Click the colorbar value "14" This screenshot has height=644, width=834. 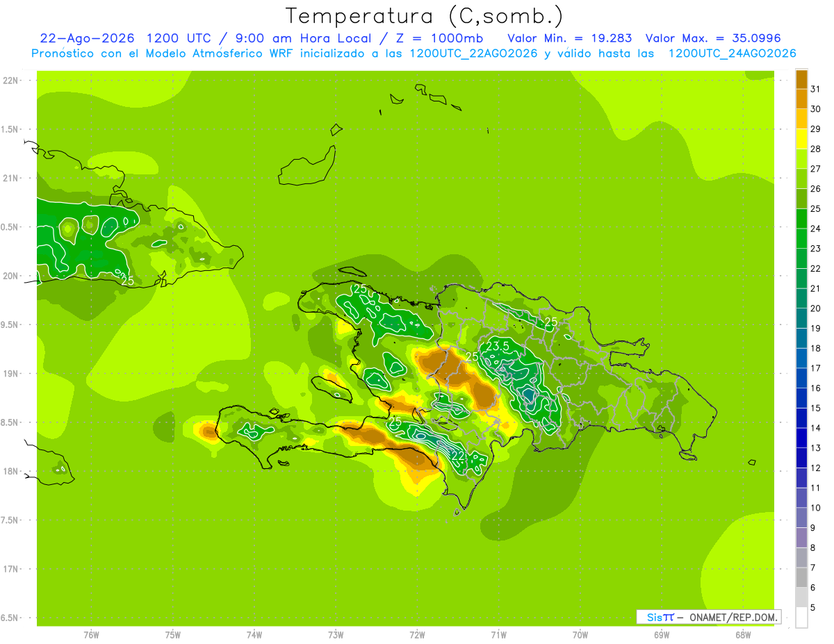coord(815,428)
